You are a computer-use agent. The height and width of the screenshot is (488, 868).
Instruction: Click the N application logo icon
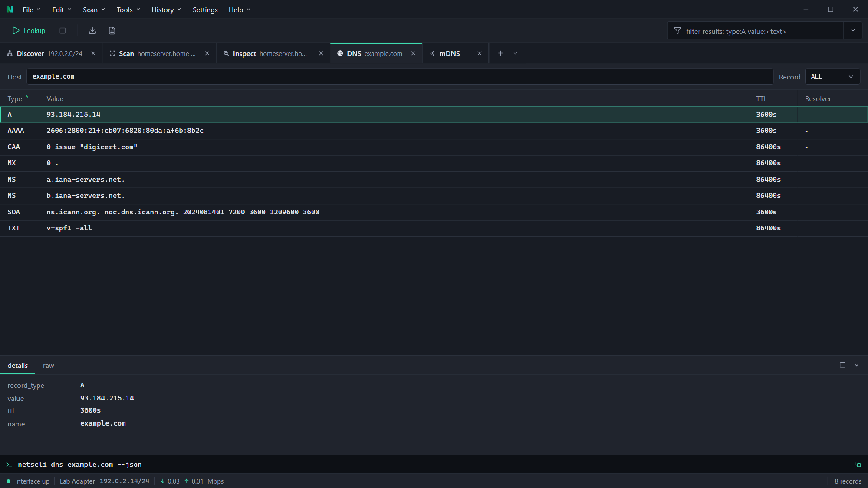tap(10, 9)
